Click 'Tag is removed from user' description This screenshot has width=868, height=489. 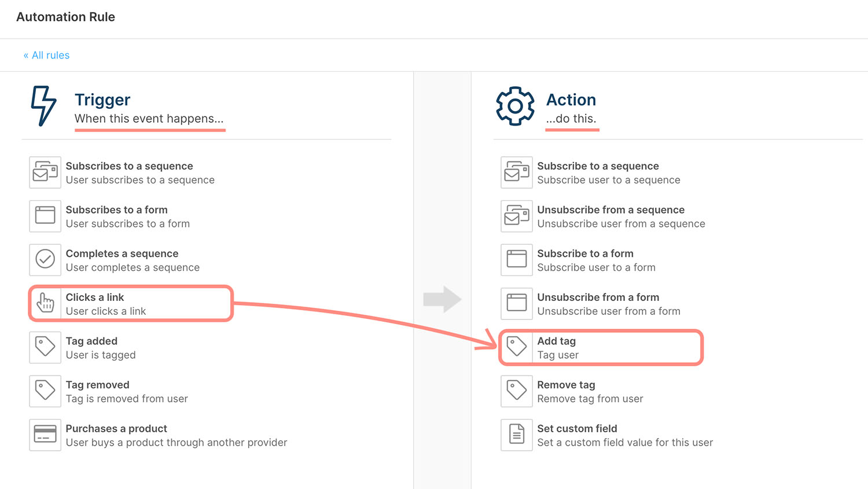tap(127, 399)
